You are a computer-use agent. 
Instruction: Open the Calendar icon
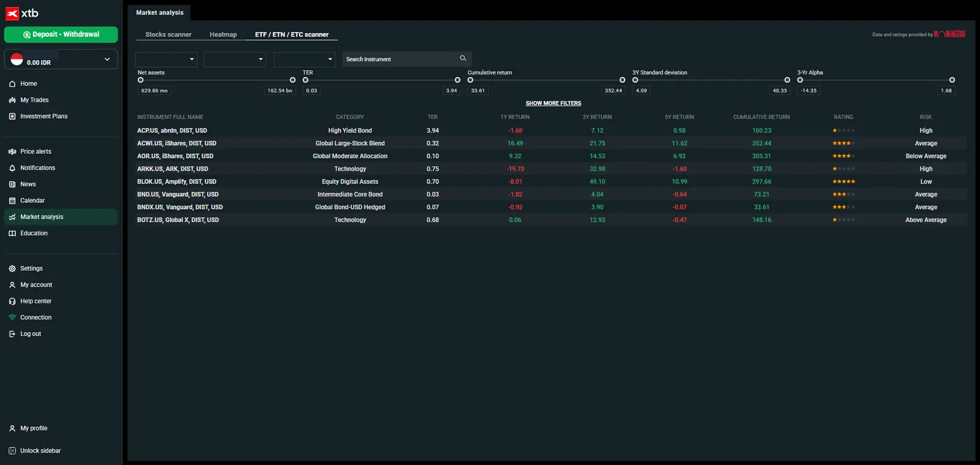(x=12, y=200)
